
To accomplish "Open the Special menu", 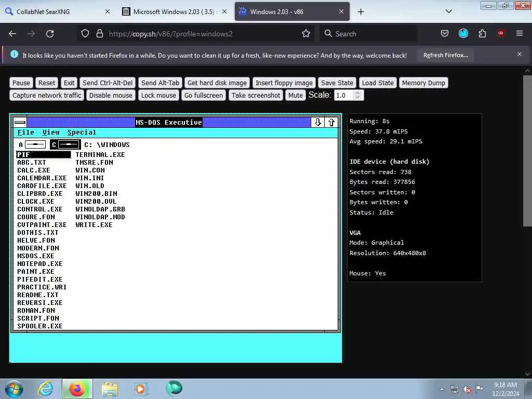I will 82,132.
